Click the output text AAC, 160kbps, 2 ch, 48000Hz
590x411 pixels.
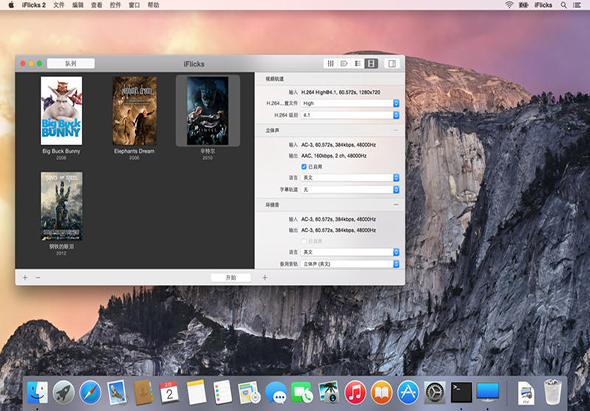(x=334, y=156)
